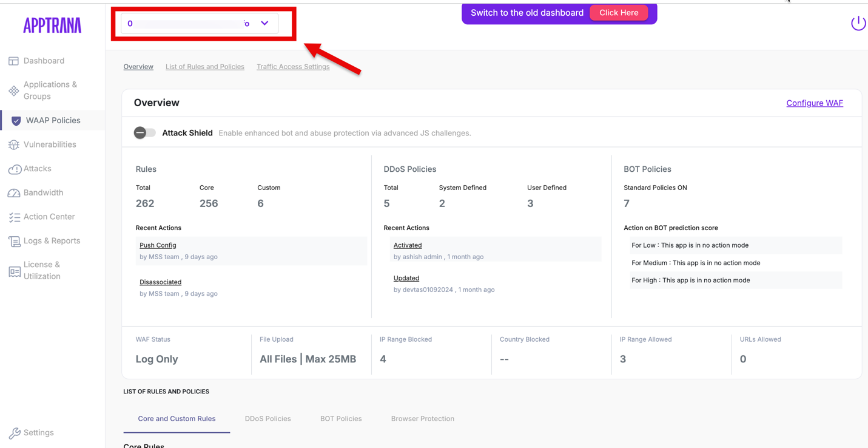
Task: Open Vulnerabilities via its globe icon
Action: (13, 144)
